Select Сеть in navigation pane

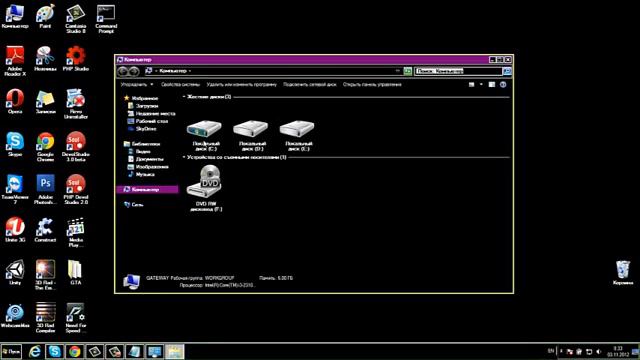tap(133, 205)
